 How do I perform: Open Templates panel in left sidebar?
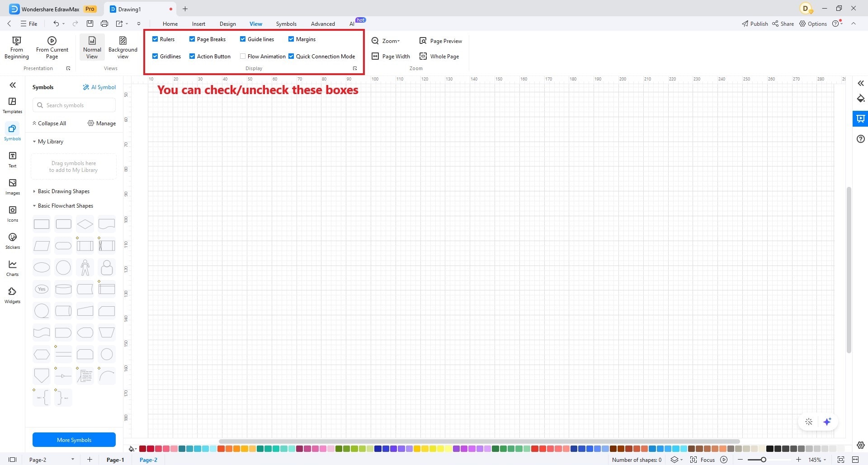point(12,105)
